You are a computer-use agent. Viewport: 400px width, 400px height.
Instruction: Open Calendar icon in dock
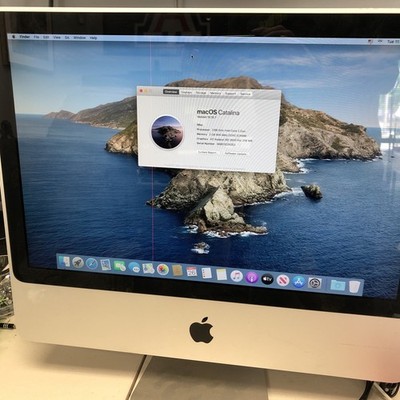coord(192,272)
